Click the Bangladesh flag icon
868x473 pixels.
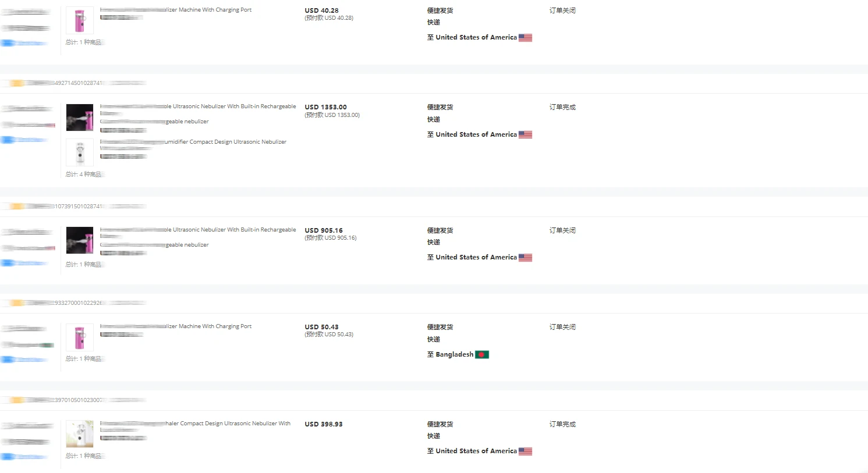click(482, 354)
